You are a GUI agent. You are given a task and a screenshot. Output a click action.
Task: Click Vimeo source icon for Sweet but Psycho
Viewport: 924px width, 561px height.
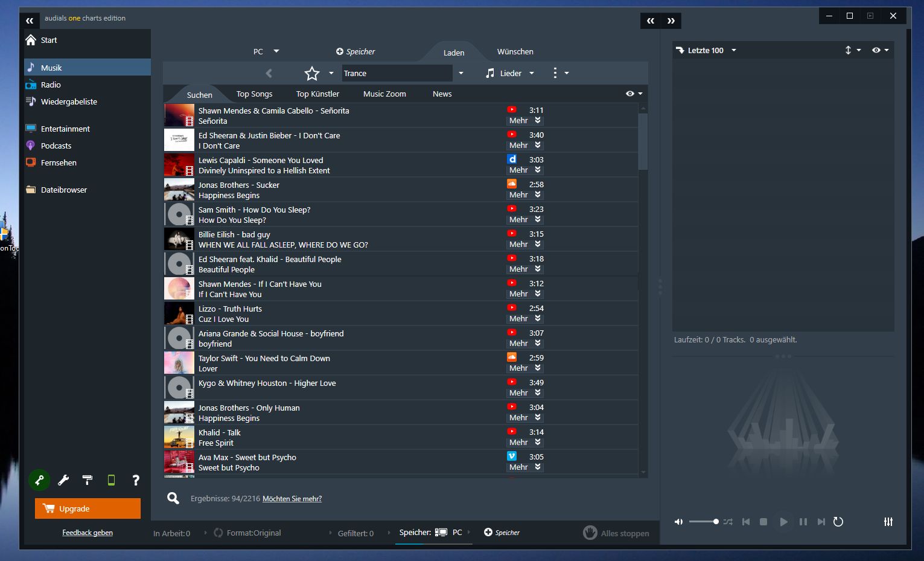[512, 457]
